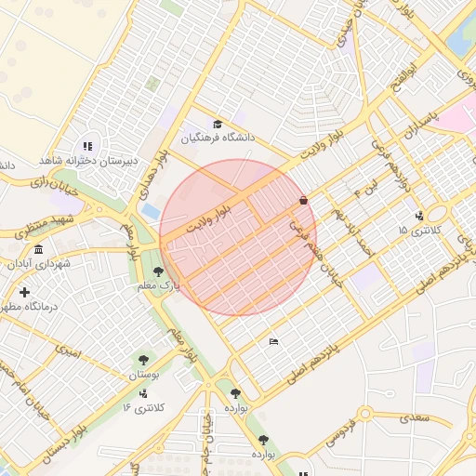
Task: Select the roundabout at the end of سعدی street
Action: click(365, 414)
